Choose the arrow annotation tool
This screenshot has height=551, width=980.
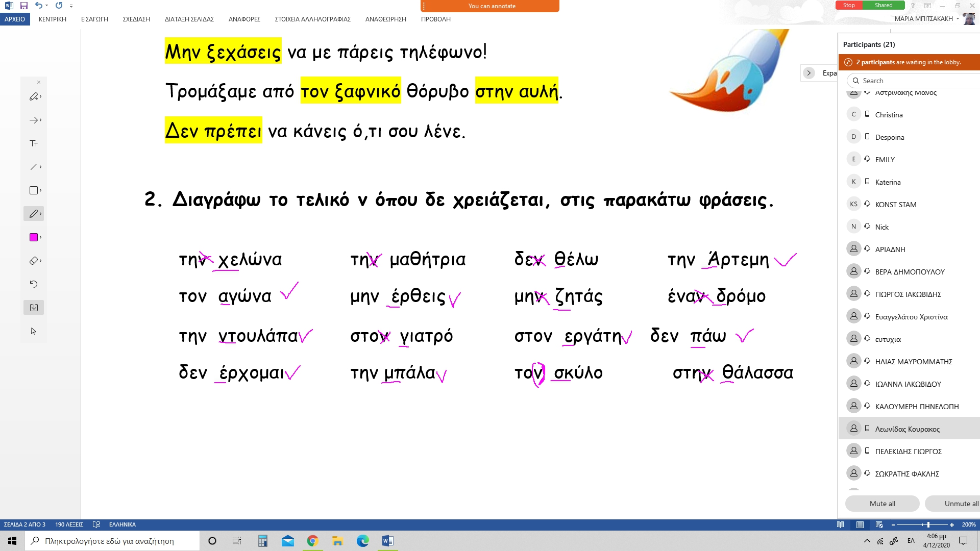click(x=34, y=120)
